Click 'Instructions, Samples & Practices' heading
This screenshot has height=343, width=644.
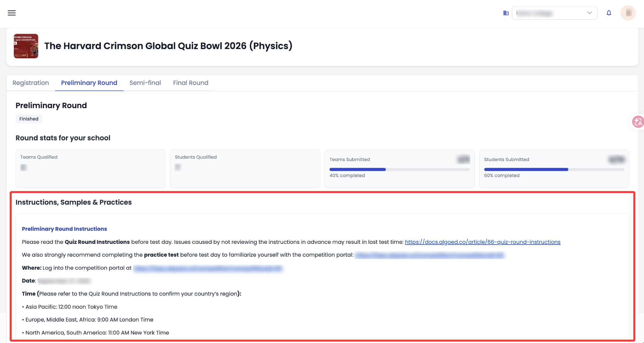tap(74, 202)
